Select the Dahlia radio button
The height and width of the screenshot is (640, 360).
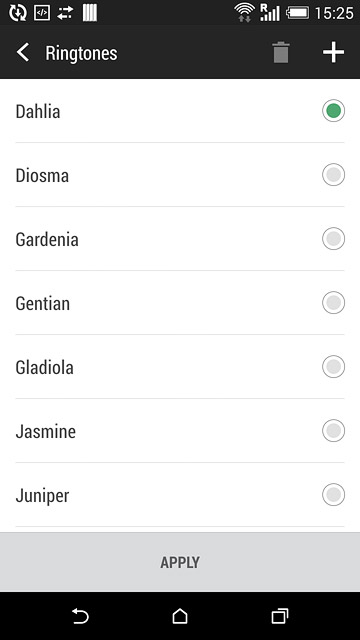point(333,111)
